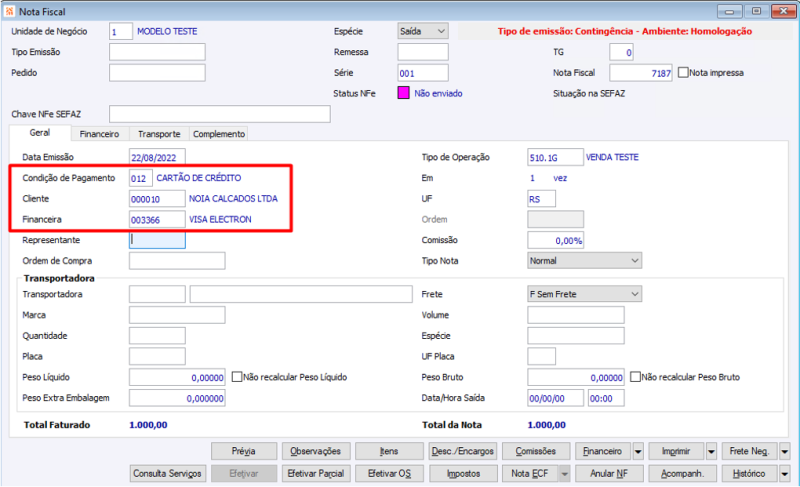Viewport: 800px width, 487px height.
Task: Click the Volume input field
Action: pos(576,315)
